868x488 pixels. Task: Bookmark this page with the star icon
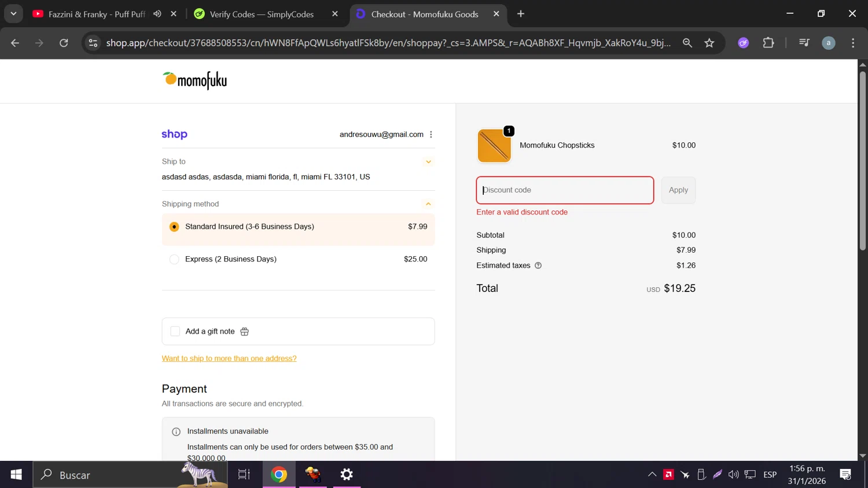(709, 43)
